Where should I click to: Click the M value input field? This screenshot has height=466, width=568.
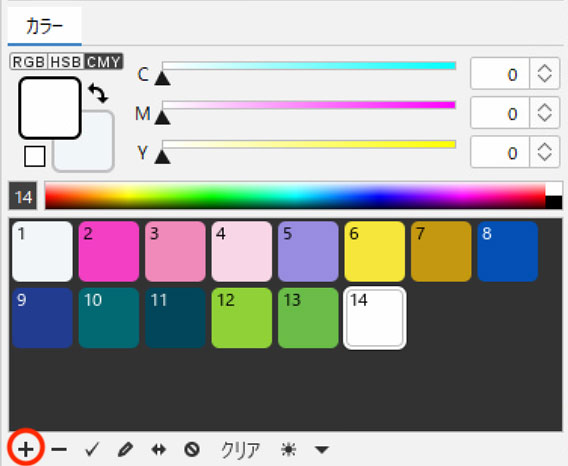[x=500, y=113]
